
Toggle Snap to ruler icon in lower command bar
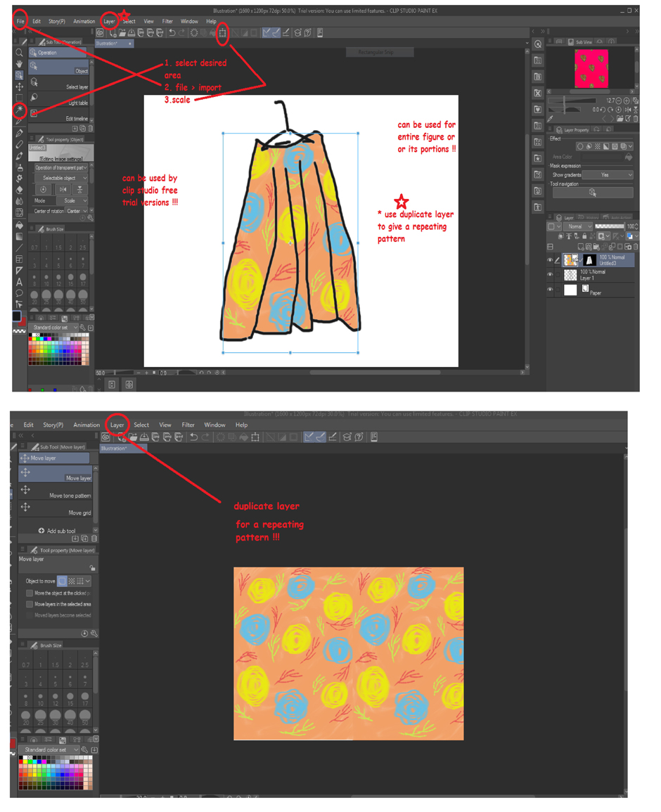[x=309, y=437]
